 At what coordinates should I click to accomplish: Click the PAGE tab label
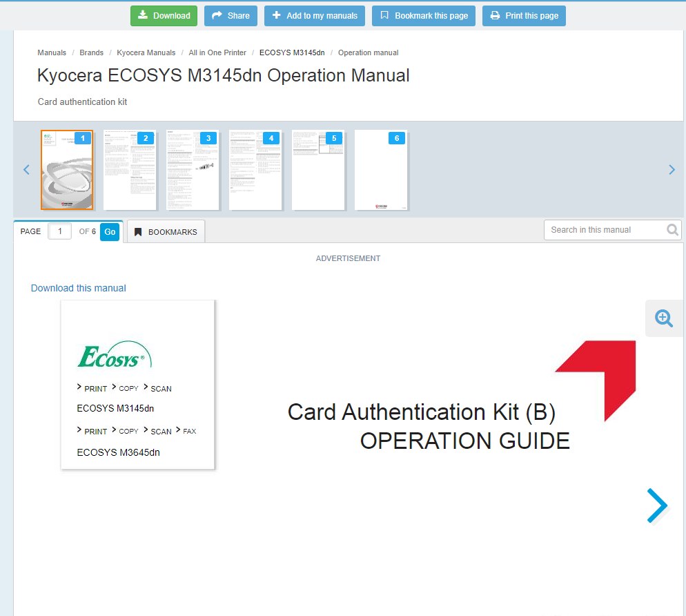30,231
